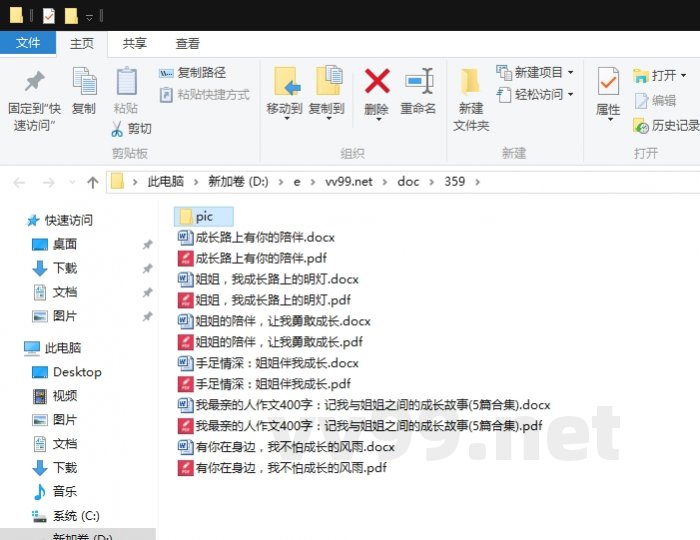Select file 姐姐的陪伴，让我勇敢成长.pdf
This screenshot has height=540, width=700.
(x=270, y=342)
